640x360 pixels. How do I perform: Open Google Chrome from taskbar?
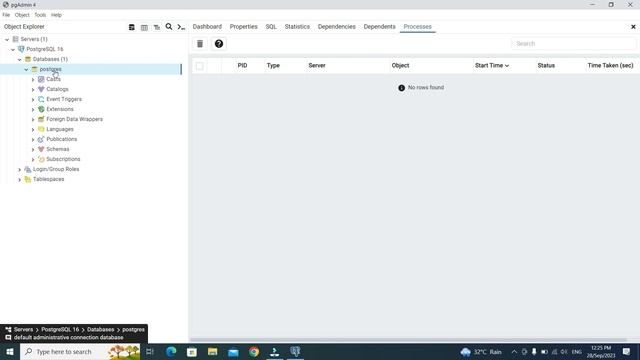coord(254,351)
